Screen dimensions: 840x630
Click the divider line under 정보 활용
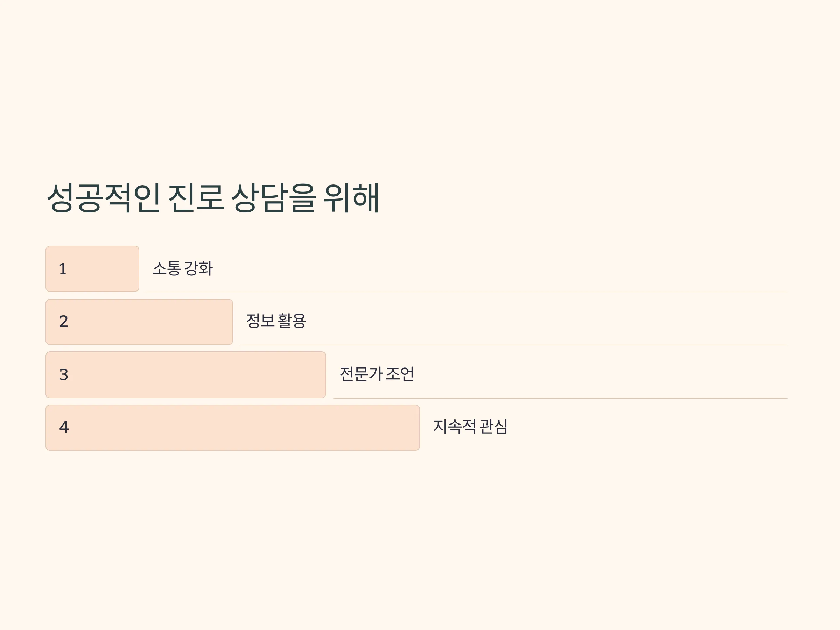pos(514,345)
